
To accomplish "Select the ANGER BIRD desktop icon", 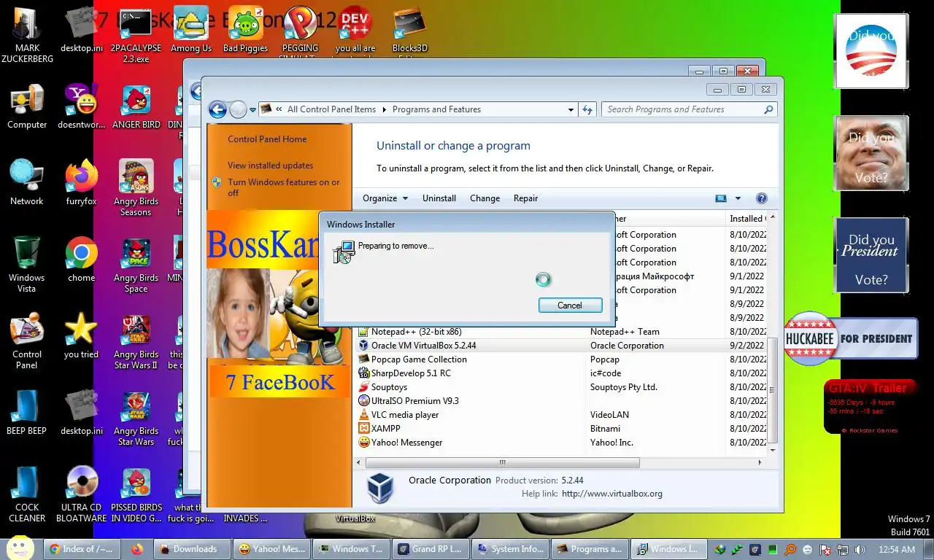I will 136,106.
